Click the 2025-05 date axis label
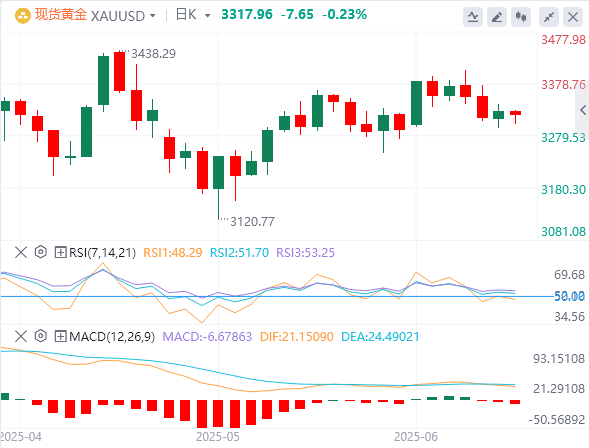The height and width of the screenshot is (448, 589). tap(218, 437)
